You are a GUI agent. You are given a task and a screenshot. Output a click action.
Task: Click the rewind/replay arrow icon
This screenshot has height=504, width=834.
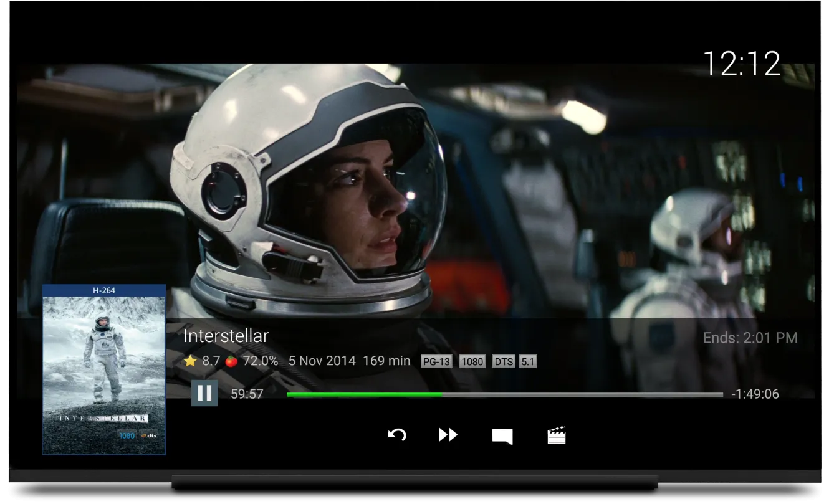point(397,435)
